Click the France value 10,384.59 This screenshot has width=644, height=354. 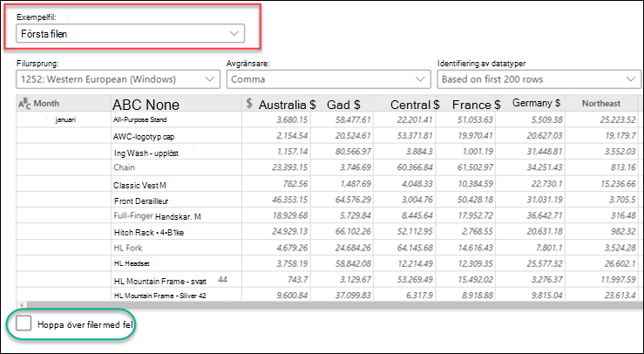pos(475,184)
